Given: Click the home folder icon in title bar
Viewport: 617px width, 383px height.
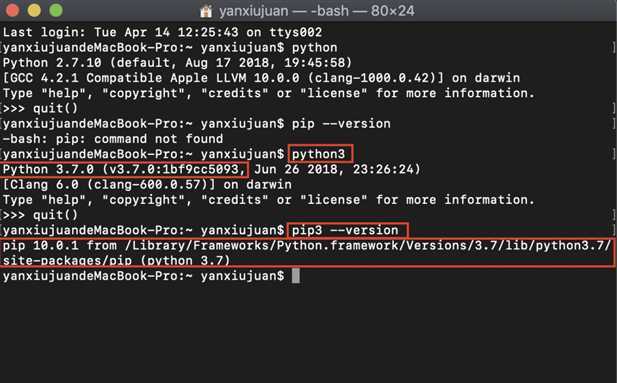Looking at the screenshot, I should [x=206, y=11].
